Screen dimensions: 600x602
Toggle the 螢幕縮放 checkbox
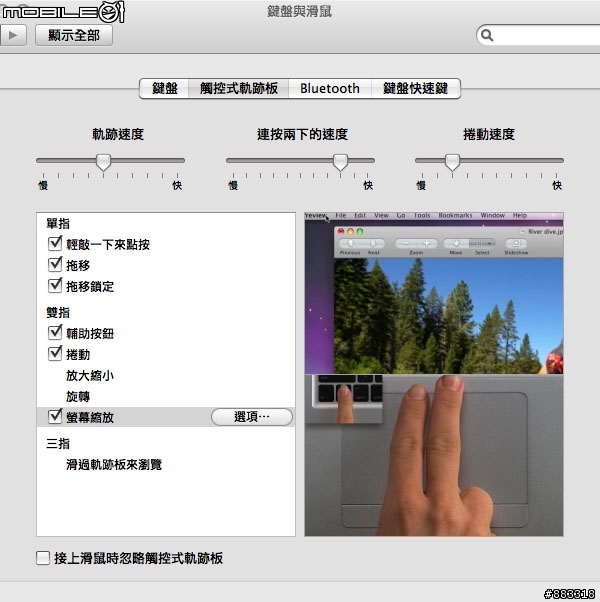[x=55, y=417]
